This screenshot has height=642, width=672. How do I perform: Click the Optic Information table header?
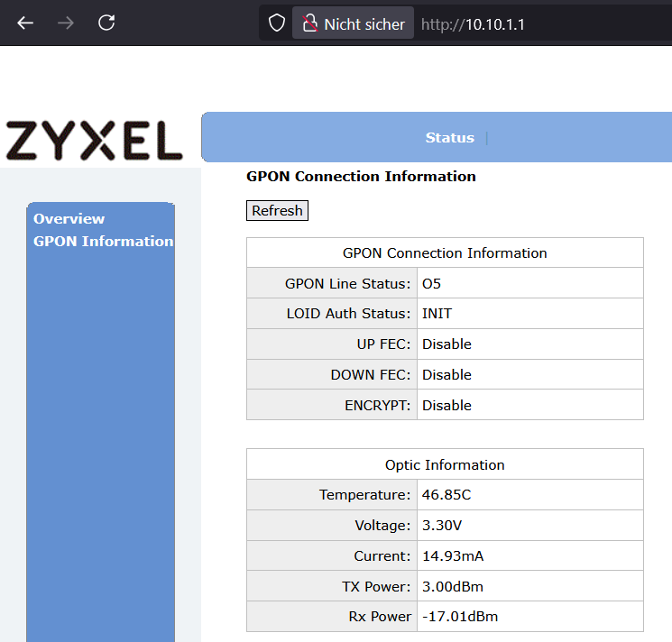click(x=445, y=464)
